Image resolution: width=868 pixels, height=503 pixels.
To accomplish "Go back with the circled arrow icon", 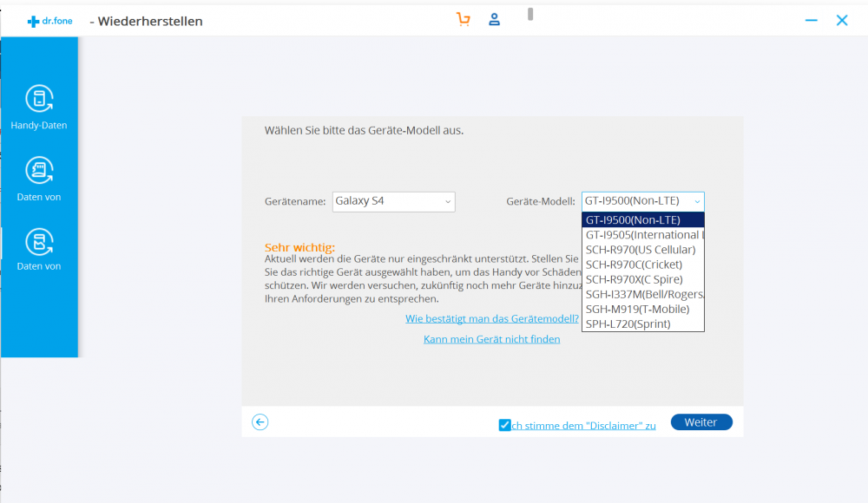I will point(260,422).
